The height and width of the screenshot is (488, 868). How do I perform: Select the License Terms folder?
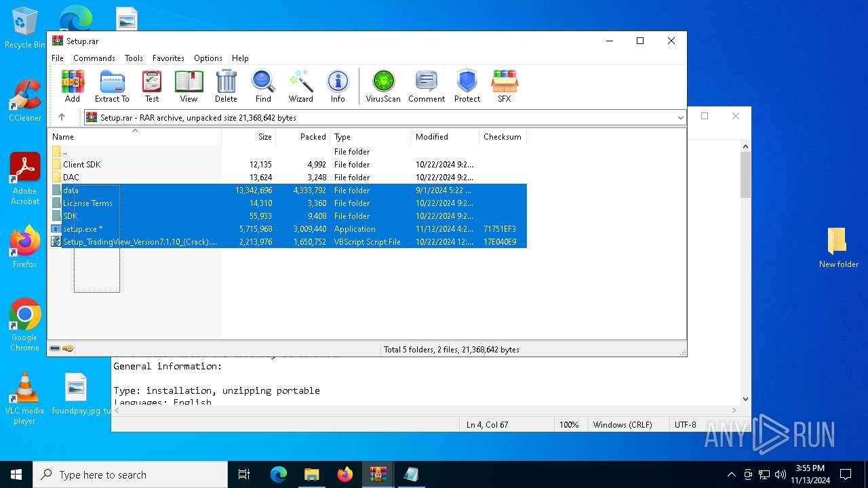point(288,203)
